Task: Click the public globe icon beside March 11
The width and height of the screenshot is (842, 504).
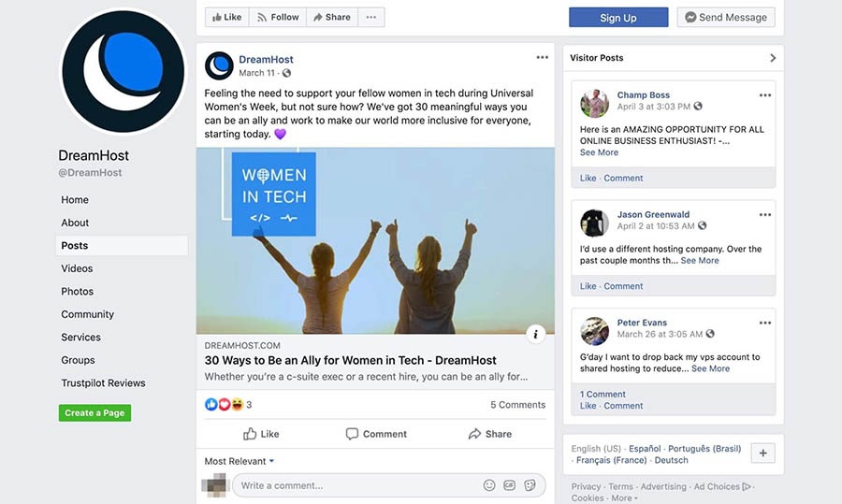Action: point(287,73)
